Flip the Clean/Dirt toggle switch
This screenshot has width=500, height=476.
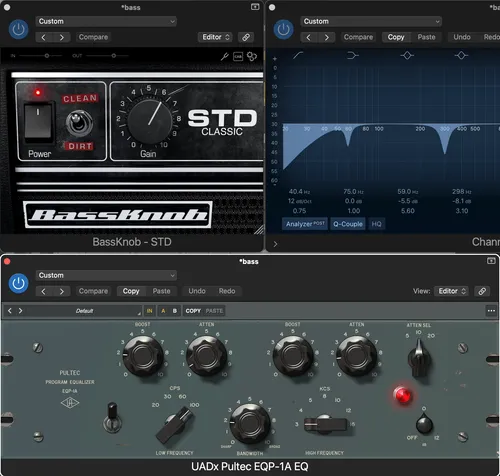[79, 123]
